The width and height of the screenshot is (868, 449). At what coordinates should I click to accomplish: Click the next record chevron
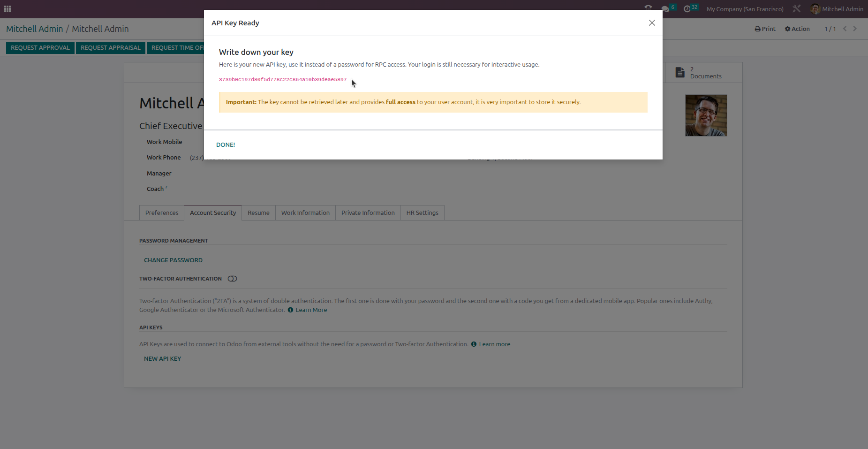click(854, 29)
